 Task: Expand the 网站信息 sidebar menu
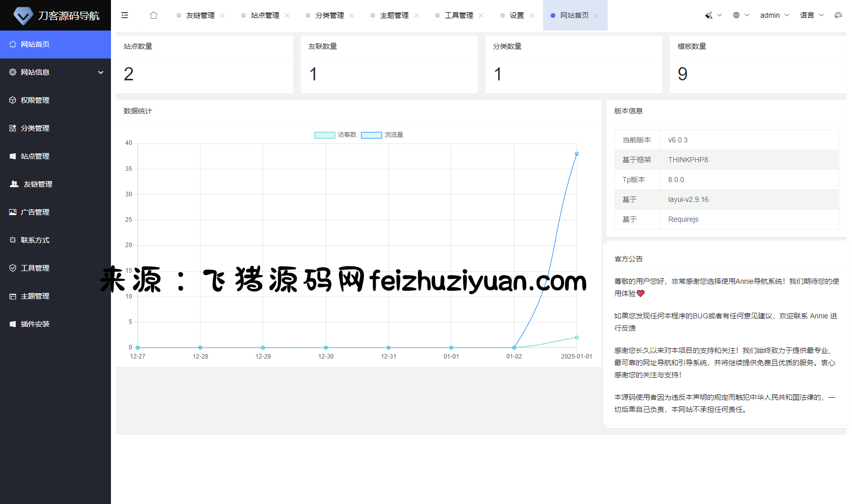[55, 72]
